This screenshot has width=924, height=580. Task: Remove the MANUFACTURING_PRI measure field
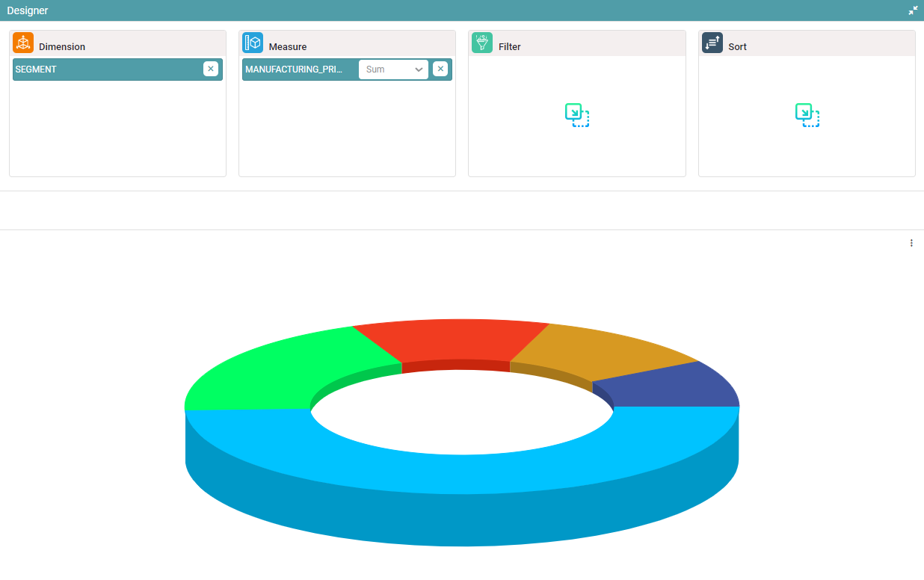(440, 69)
